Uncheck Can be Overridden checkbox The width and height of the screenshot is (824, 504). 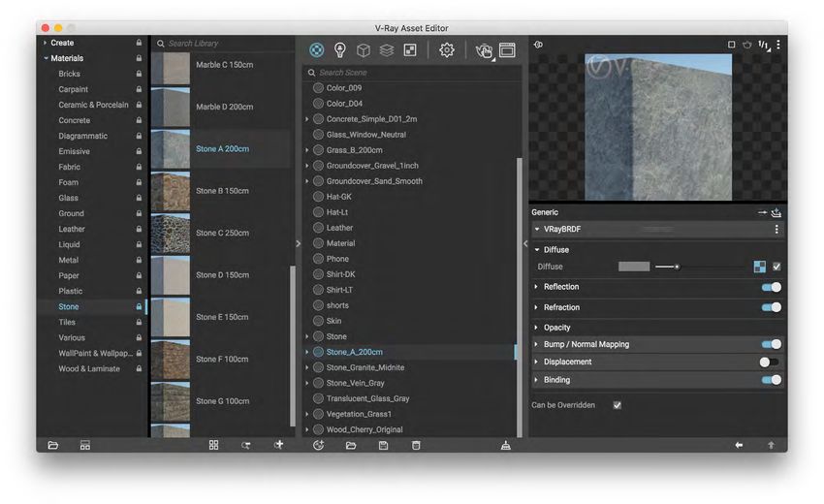coord(618,405)
